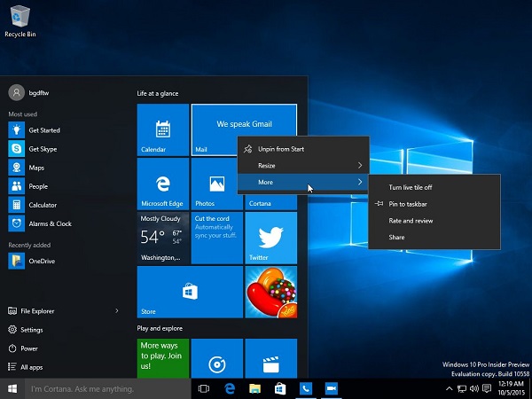Open the People app icon
The image size is (532, 399).
16,186
